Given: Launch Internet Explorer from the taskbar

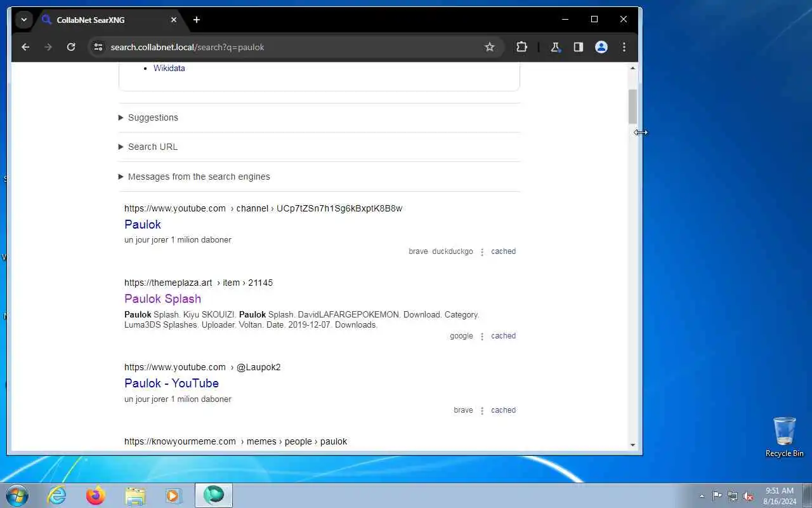Looking at the screenshot, I should [57, 495].
